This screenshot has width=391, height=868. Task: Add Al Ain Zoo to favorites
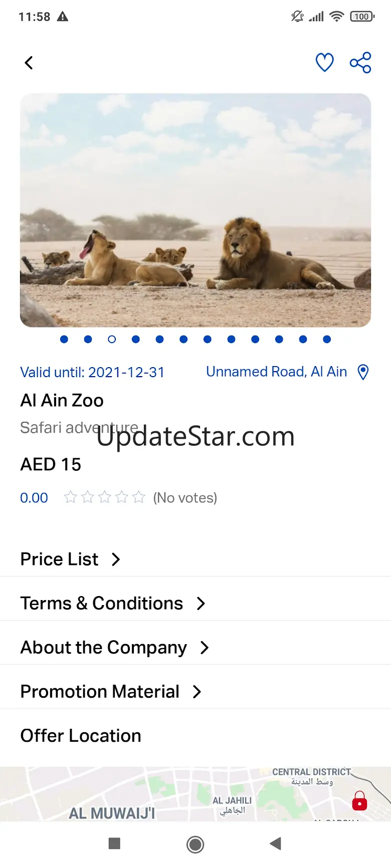tap(324, 63)
